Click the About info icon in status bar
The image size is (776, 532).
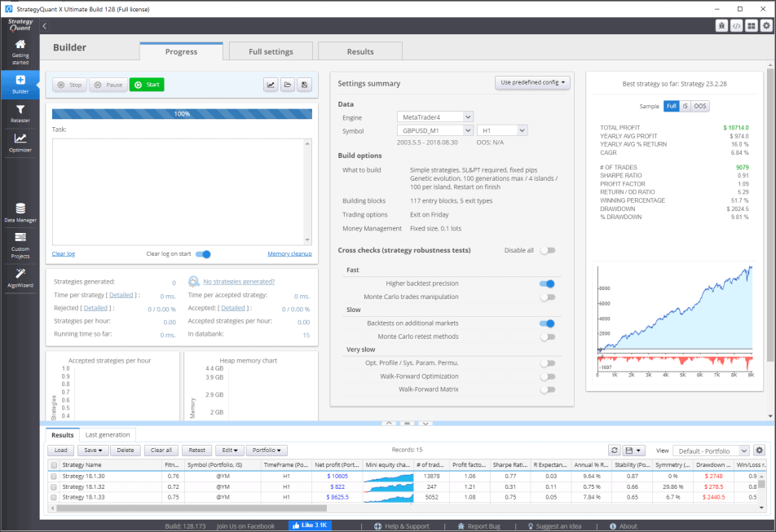coord(613,526)
